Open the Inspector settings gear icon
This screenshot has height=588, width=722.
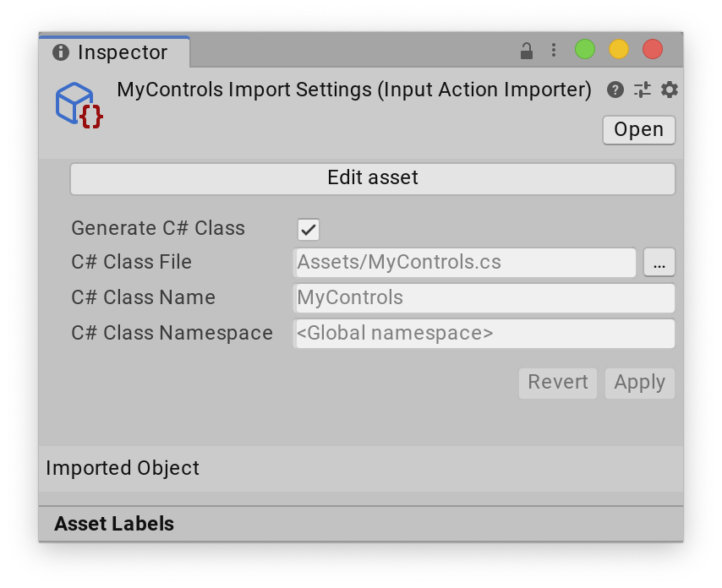tap(669, 90)
